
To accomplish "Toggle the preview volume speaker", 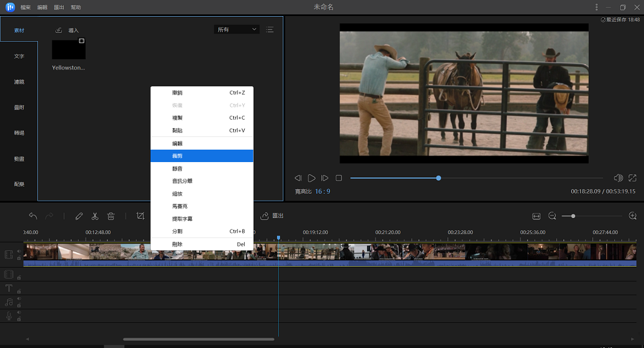I will pos(618,178).
